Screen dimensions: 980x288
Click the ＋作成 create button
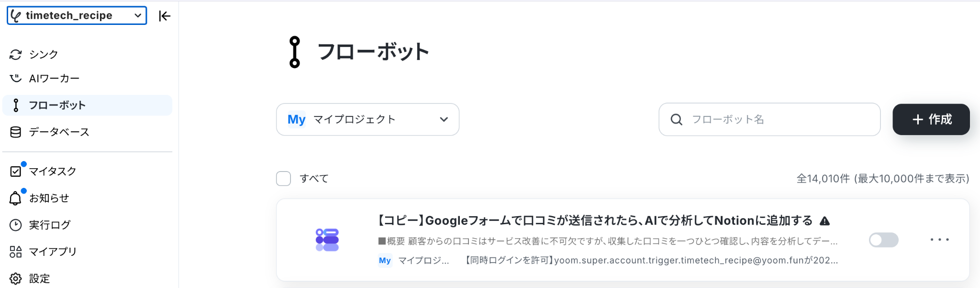(931, 119)
